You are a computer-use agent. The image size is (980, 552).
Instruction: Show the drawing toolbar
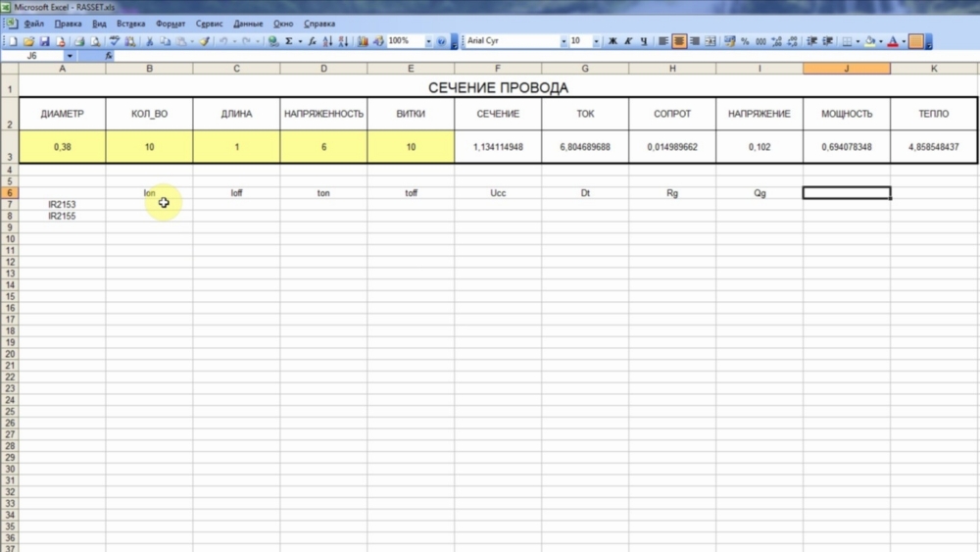378,41
